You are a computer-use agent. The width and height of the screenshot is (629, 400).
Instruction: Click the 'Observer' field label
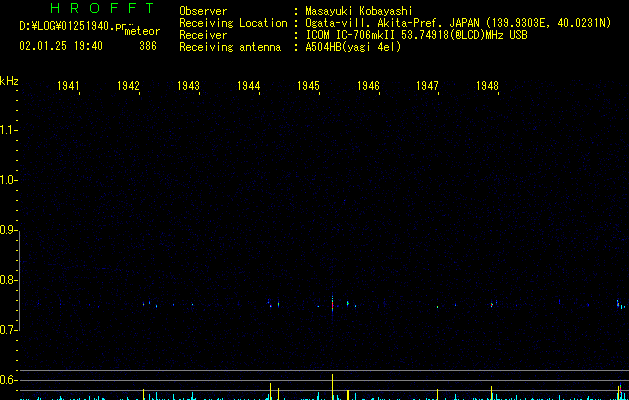(x=203, y=11)
